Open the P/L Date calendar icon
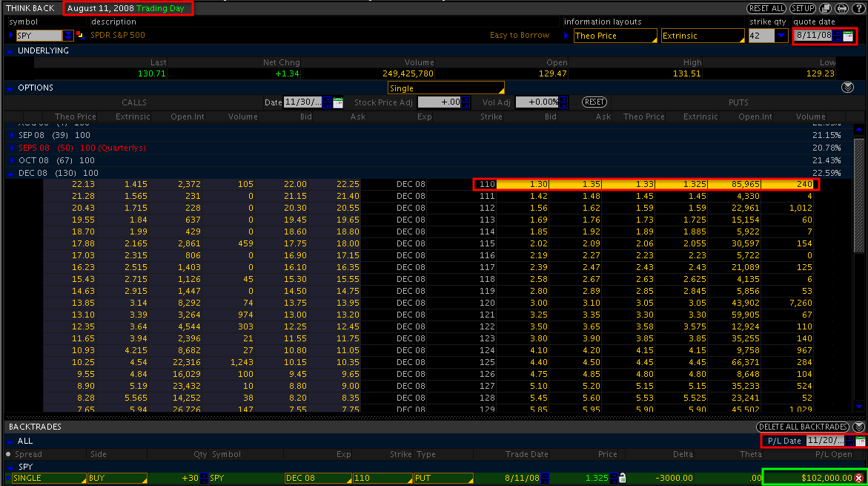 point(860,441)
